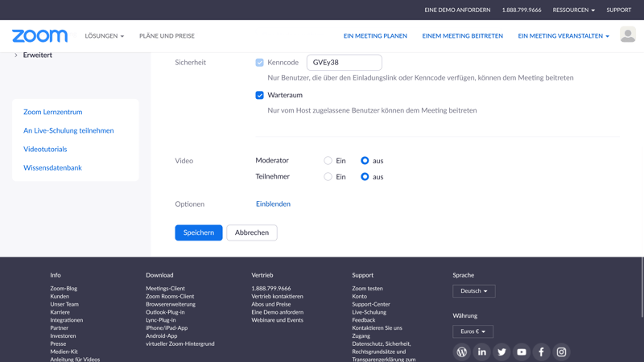The height and width of the screenshot is (362, 644).
Task: Click the Abbrechen button
Action: (252, 232)
